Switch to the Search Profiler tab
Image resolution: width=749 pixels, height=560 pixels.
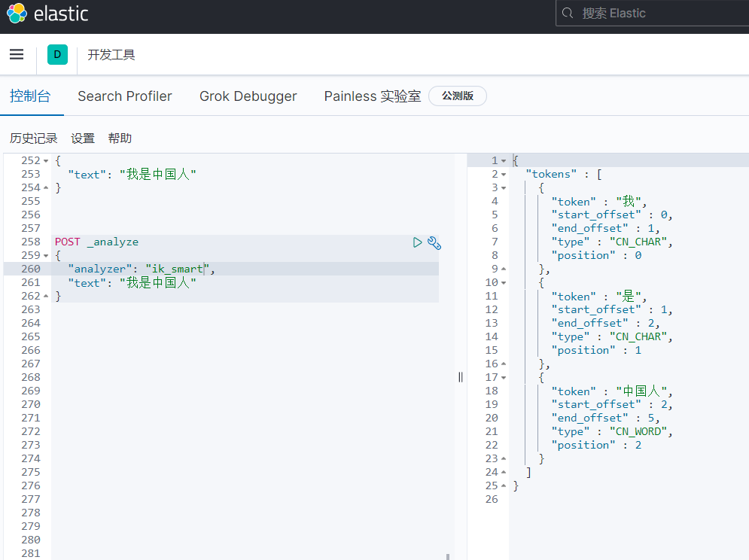tap(125, 96)
